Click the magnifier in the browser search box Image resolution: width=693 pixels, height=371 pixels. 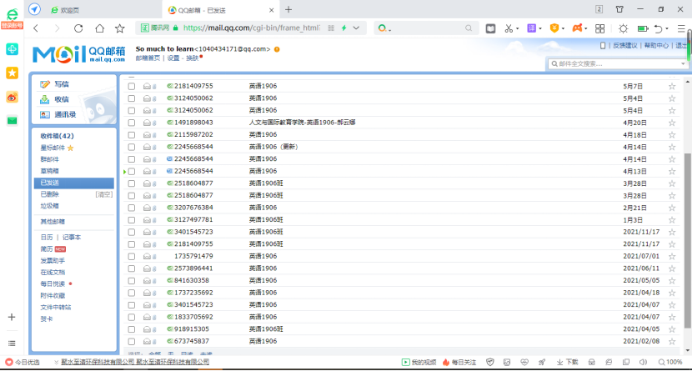pyautogui.click(x=468, y=28)
